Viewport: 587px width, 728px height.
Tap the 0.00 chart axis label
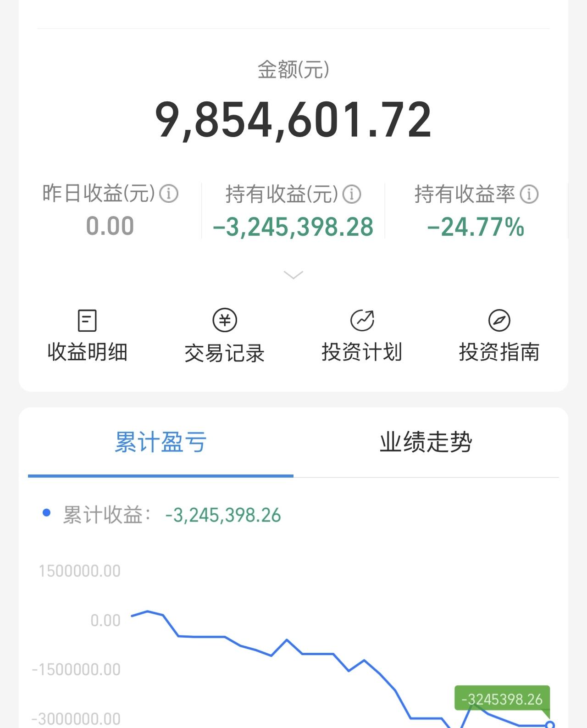(105, 621)
